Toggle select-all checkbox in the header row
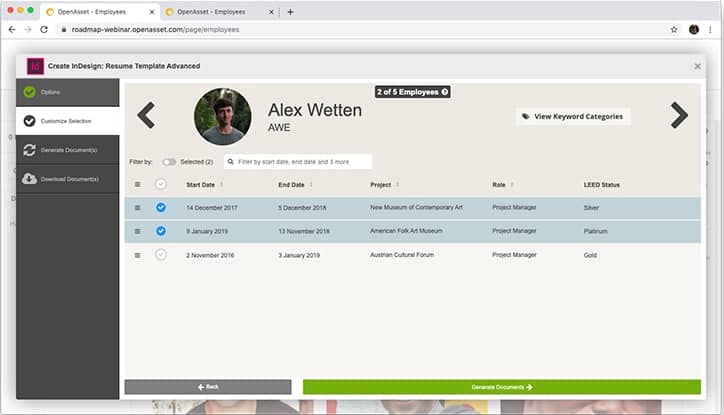724x415 pixels. point(161,184)
